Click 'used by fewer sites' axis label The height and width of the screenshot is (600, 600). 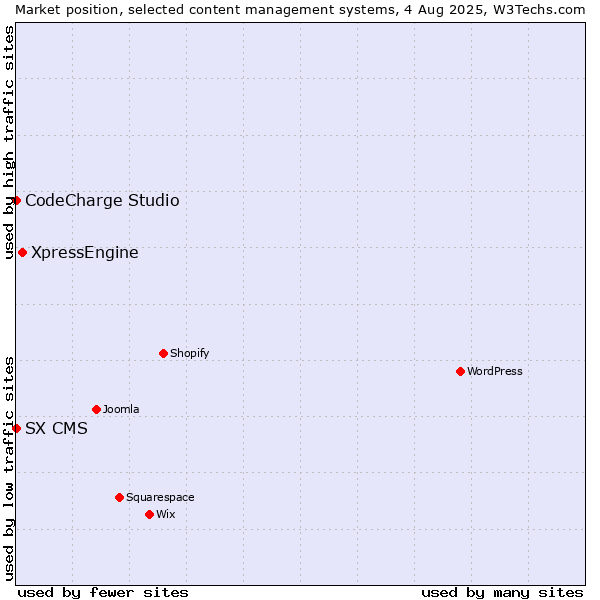coord(103,592)
